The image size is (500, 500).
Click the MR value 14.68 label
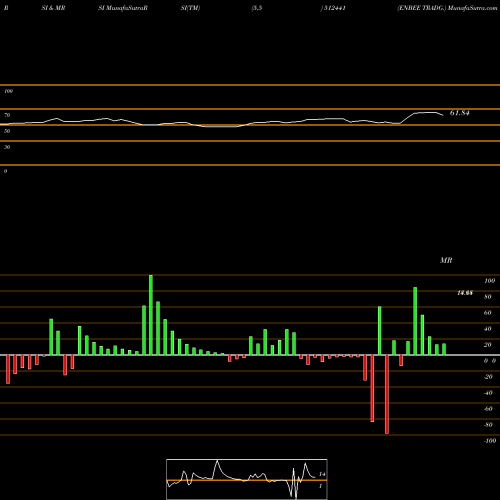(465, 293)
